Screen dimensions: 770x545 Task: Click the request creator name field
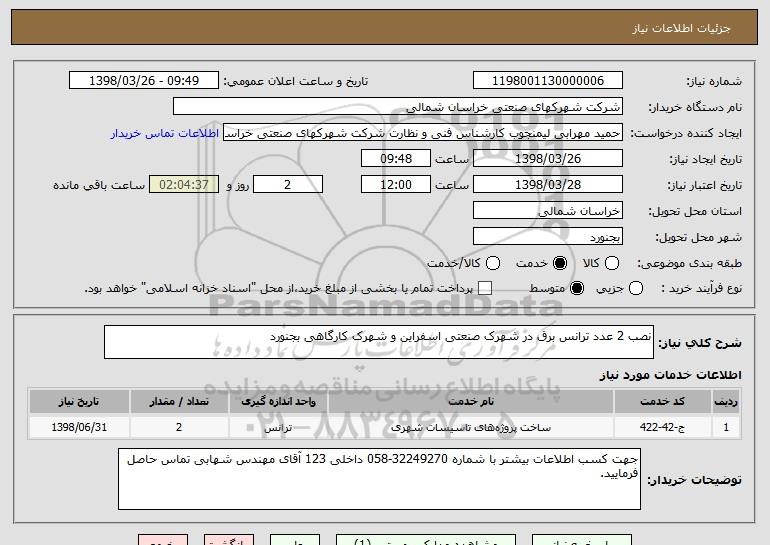(423, 133)
